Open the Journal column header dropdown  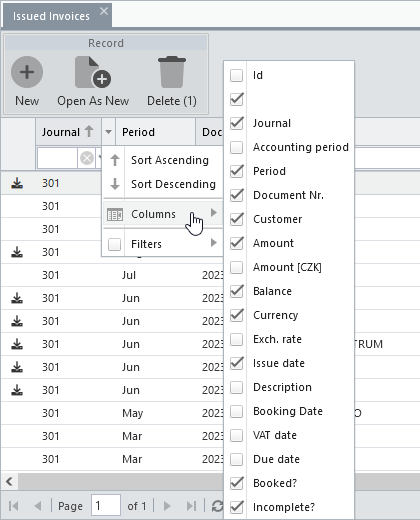(108, 132)
